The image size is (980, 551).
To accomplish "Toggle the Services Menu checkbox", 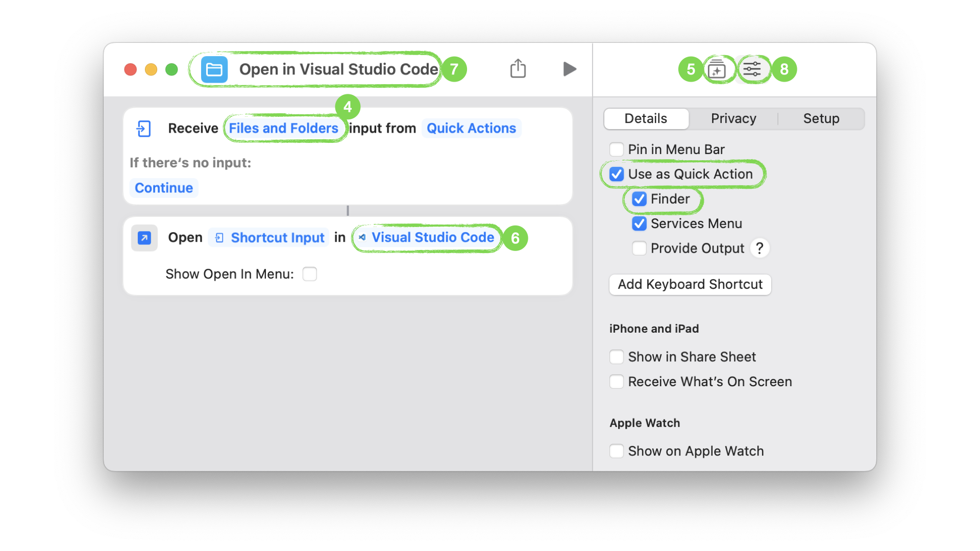I will pos(638,223).
